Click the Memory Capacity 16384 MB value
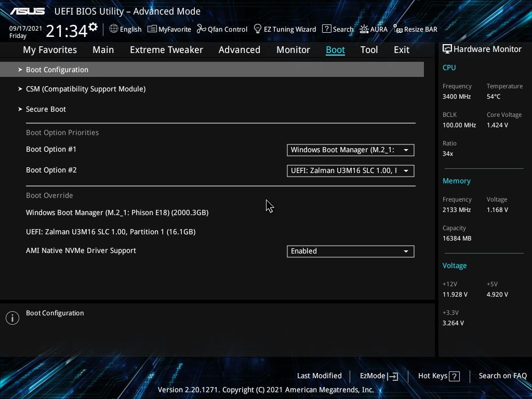 (457, 238)
